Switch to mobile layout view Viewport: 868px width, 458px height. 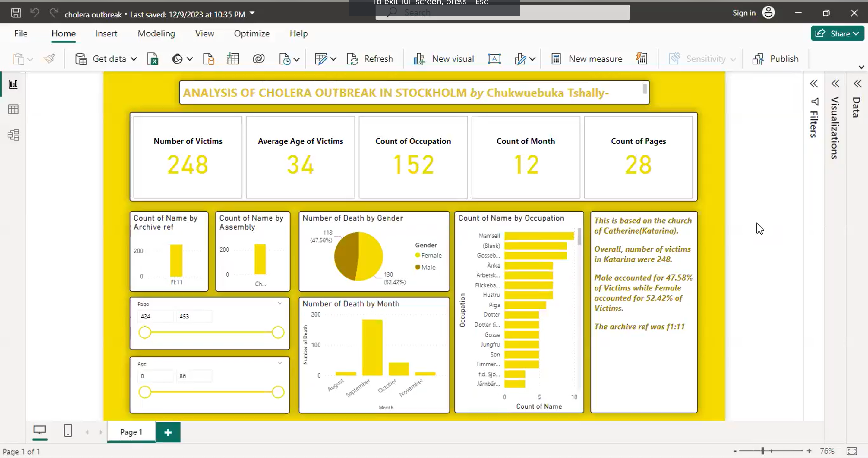click(x=68, y=431)
